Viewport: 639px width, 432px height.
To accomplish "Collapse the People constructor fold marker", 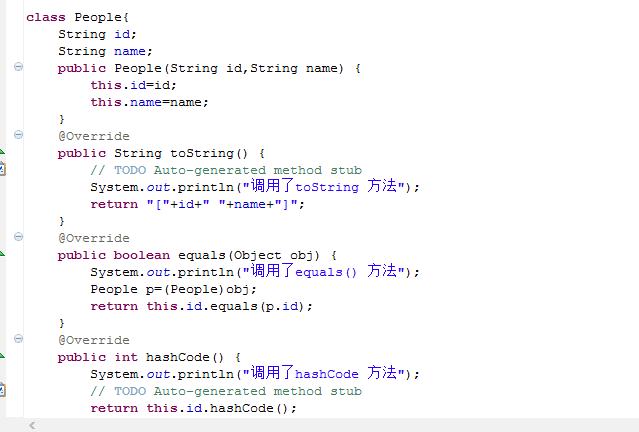I will pos(18,66).
